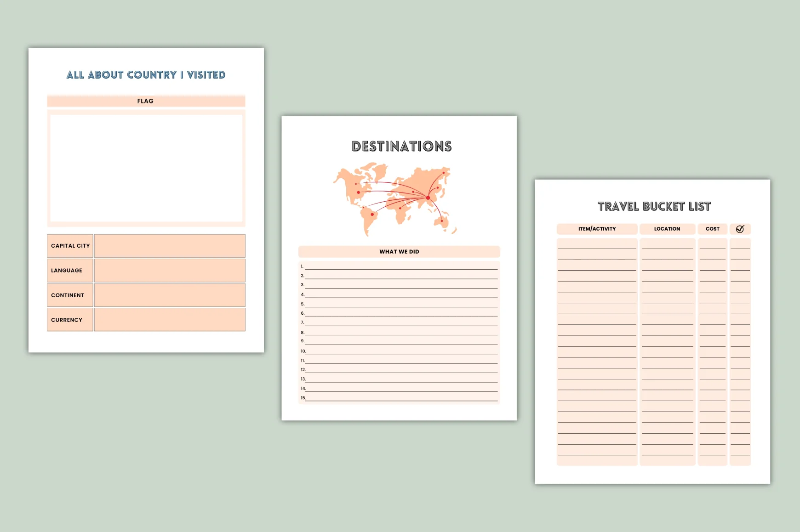Click the LOCATION column header

pyautogui.click(x=667, y=229)
